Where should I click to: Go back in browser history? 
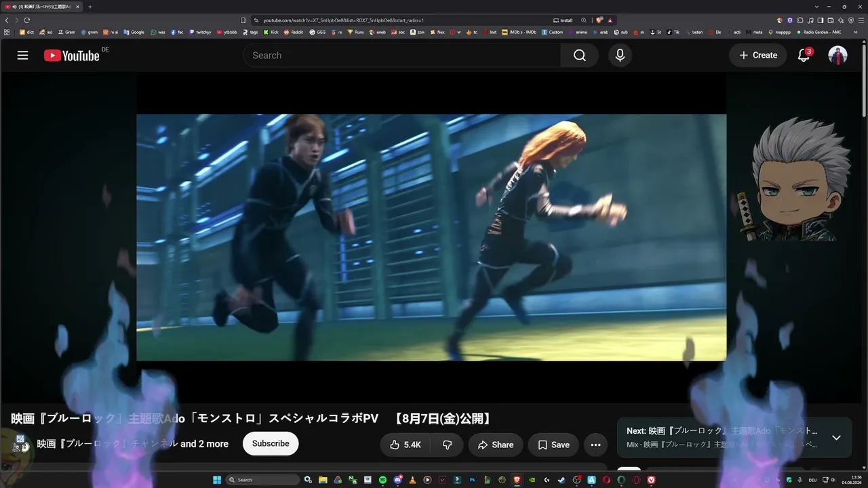7,20
